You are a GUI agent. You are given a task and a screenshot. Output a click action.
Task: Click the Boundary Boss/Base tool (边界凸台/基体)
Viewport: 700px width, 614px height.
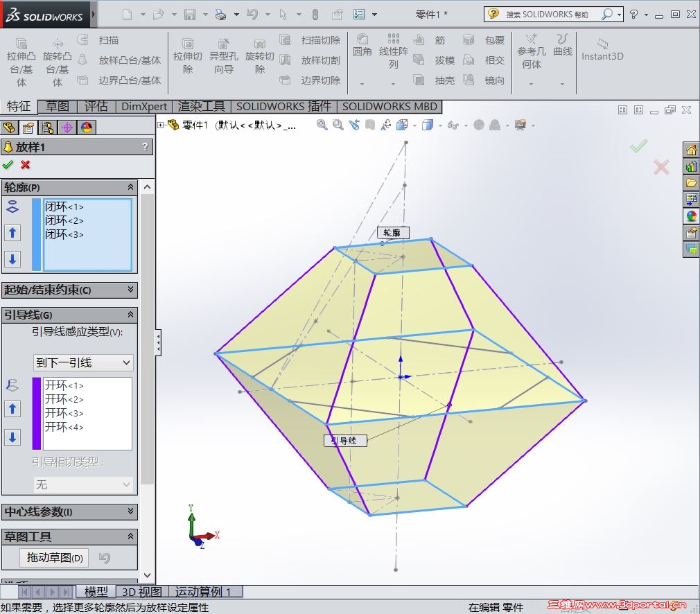tap(119, 80)
